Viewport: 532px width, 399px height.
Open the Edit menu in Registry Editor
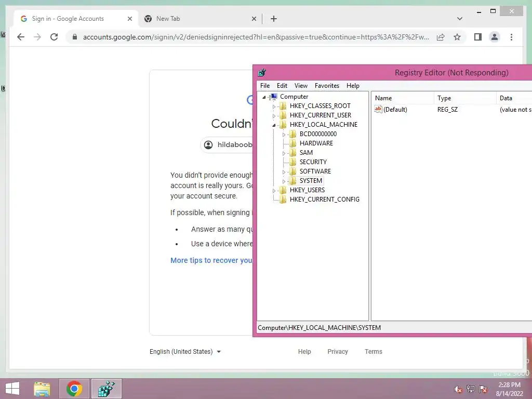(x=282, y=86)
